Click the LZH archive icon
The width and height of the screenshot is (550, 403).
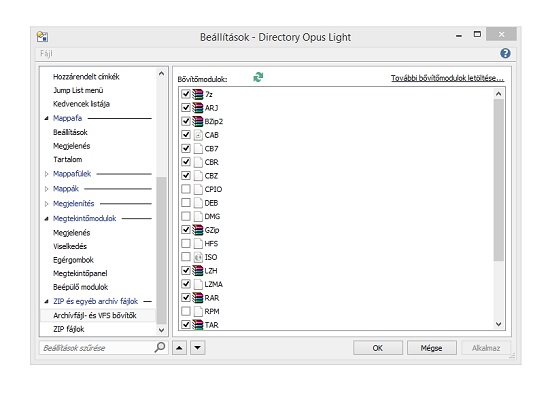pyautogui.click(x=198, y=271)
